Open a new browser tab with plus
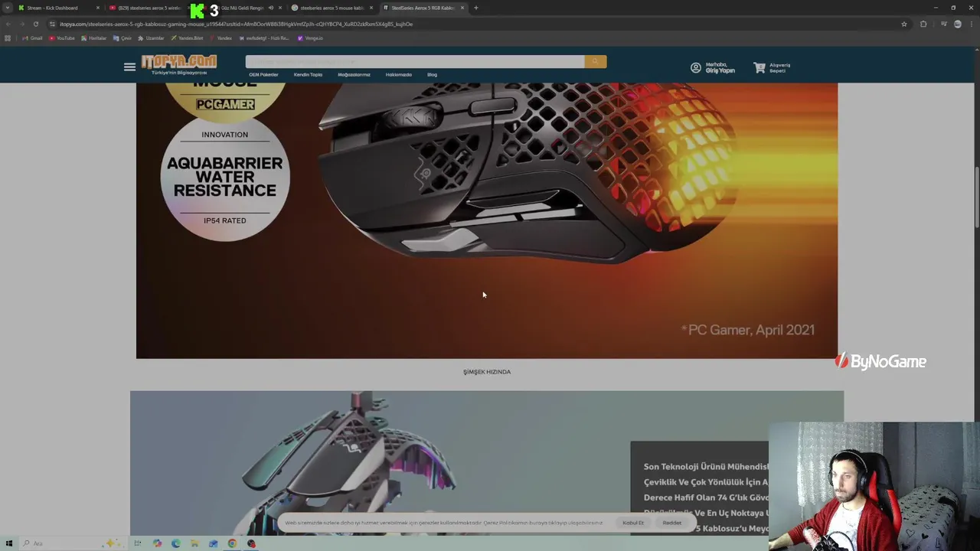Viewport: 980px width, 551px height. pos(475,8)
